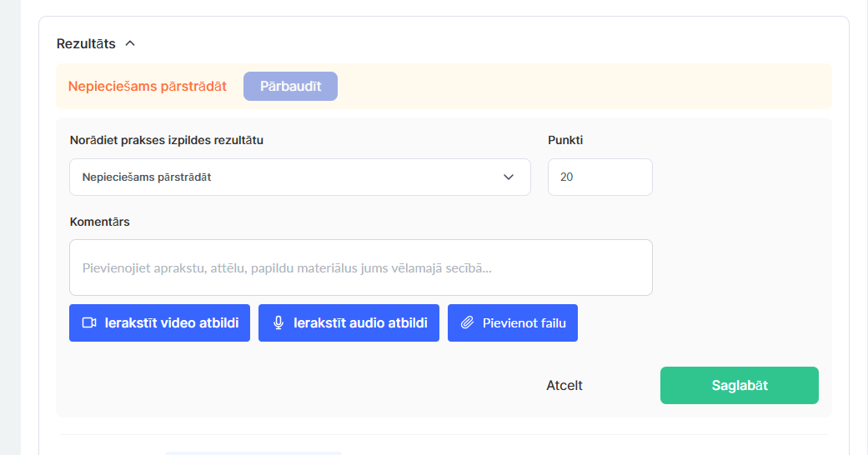The width and height of the screenshot is (868, 455).
Task: Click the microphone icon
Action: (278, 323)
